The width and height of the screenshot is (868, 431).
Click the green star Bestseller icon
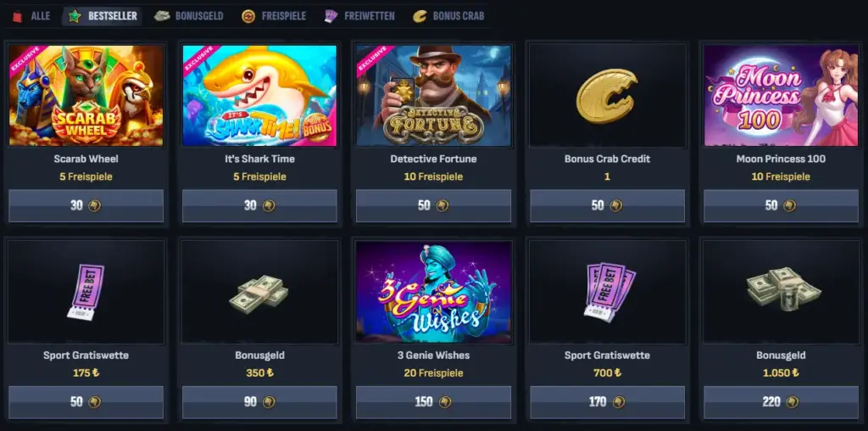point(75,17)
